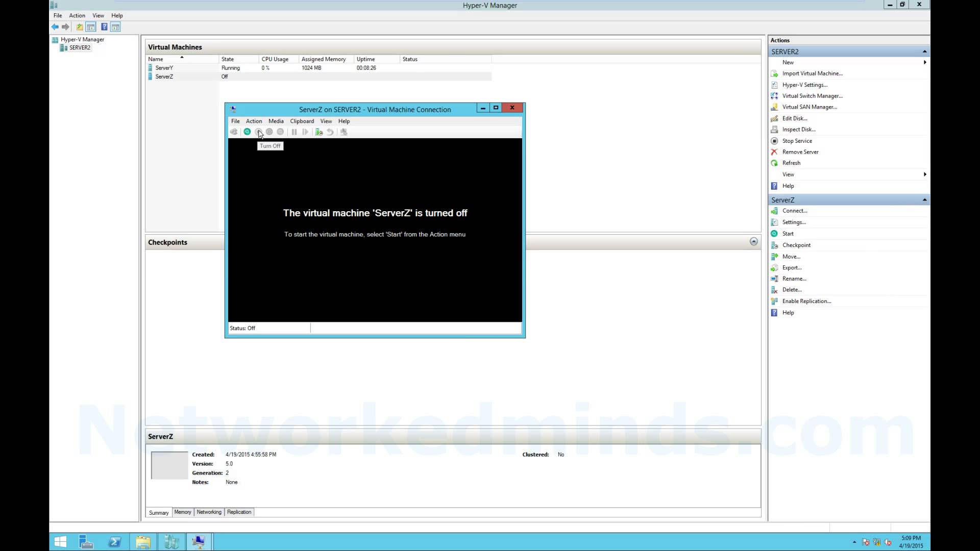Click the Pause icon in VM Connection toolbar

coord(294,132)
